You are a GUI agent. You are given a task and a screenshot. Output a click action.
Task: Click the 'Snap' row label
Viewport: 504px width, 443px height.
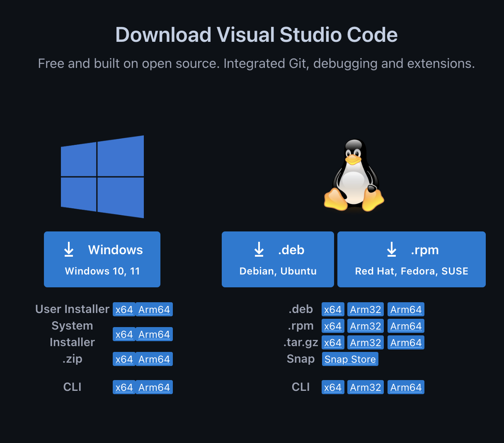301,359
